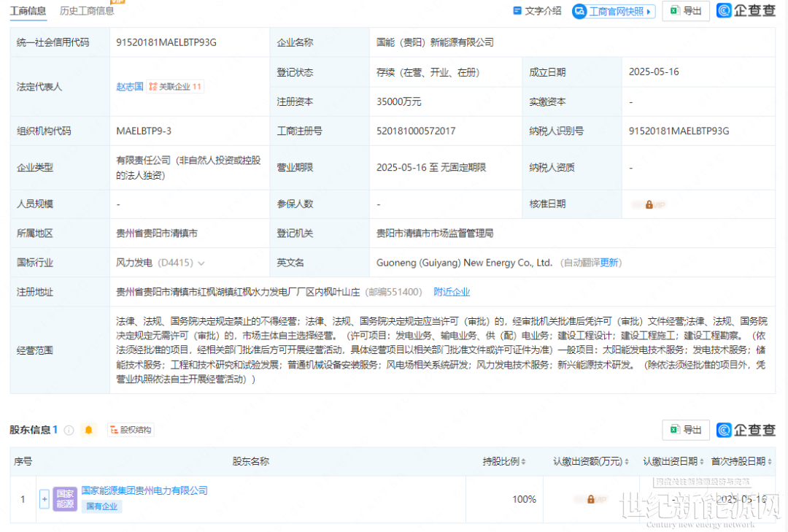Open 工商官网快照 snapshot button
Screen dimensions: 788x532
614,11
